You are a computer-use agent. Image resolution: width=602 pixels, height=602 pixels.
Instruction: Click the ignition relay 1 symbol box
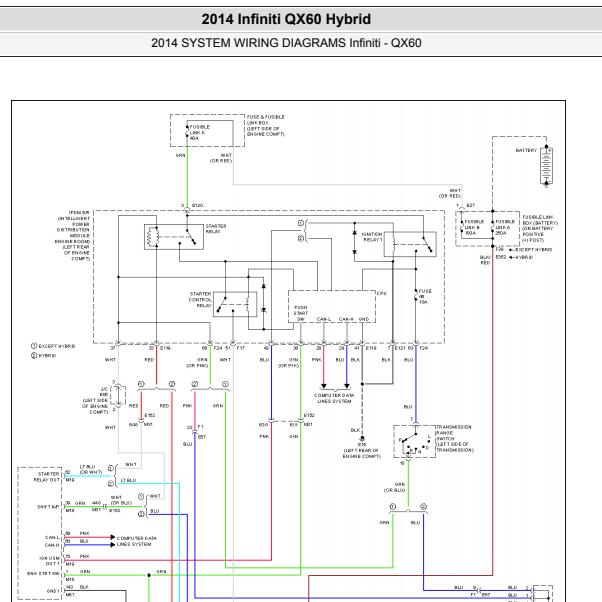[410, 244]
